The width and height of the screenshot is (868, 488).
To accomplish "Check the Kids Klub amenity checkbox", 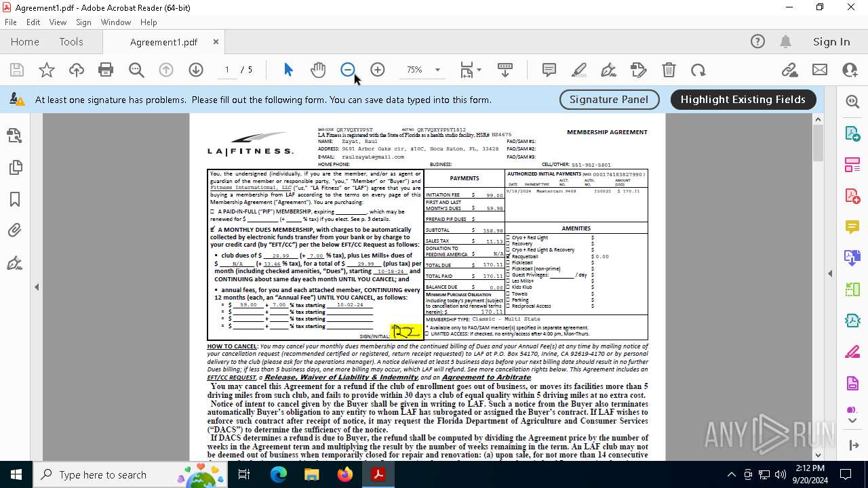I will 508,287.
